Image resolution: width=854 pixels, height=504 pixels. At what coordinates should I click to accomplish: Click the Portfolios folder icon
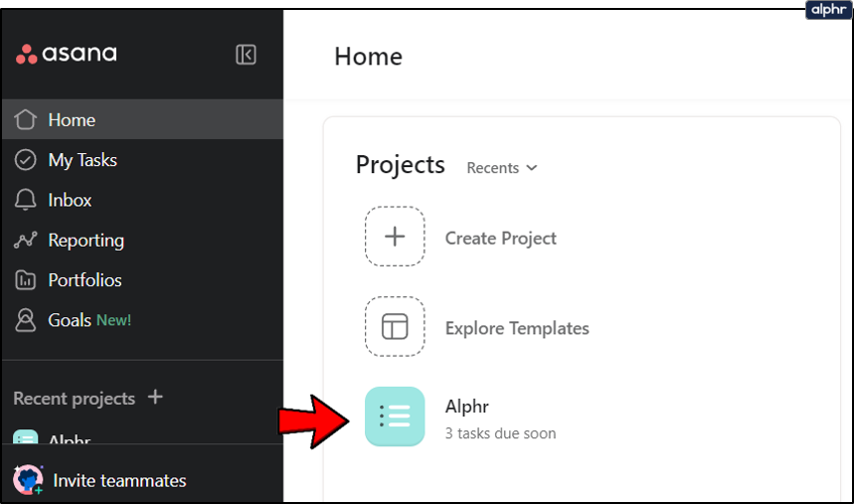click(27, 280)
